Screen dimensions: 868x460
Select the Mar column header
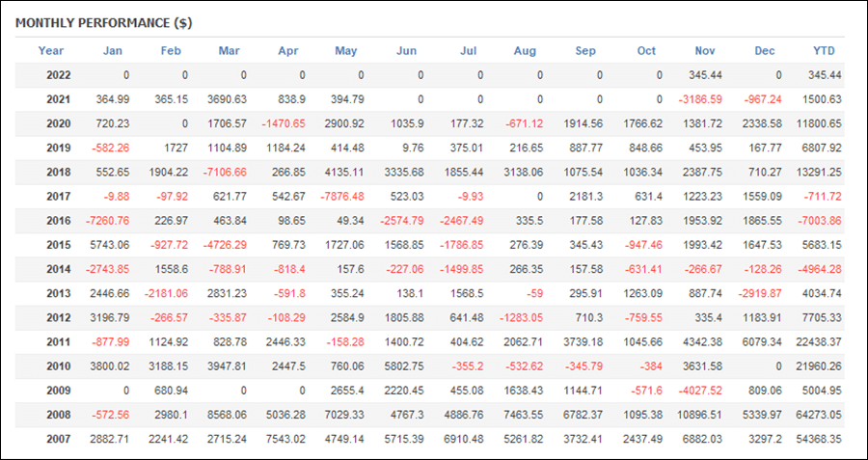(230, 51)
